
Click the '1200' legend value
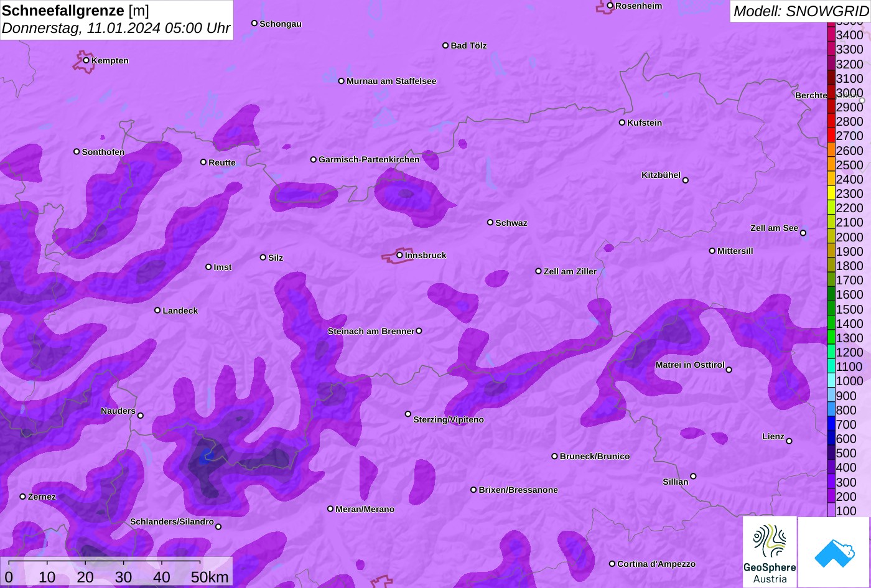[850, 352]
